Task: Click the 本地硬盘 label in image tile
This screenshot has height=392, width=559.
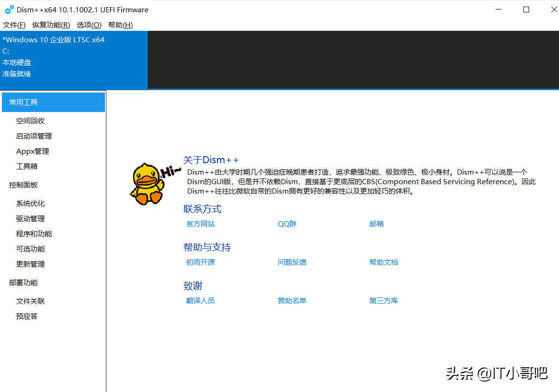Action: (x=17, y=62)
